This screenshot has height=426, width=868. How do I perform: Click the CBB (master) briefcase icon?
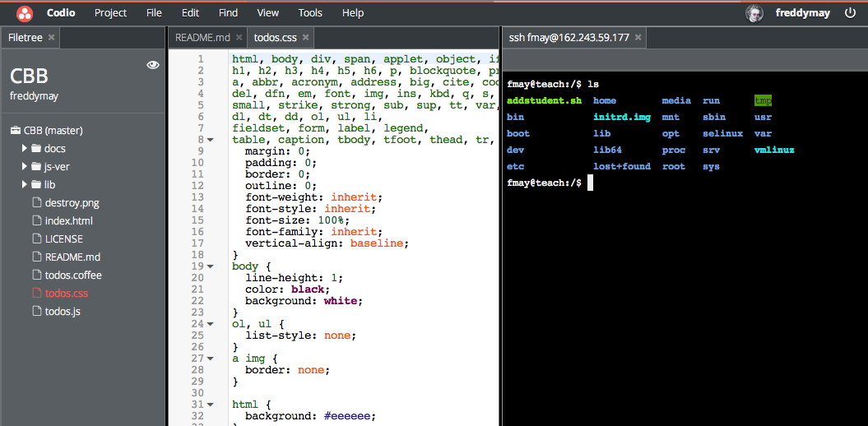[15, 131]
